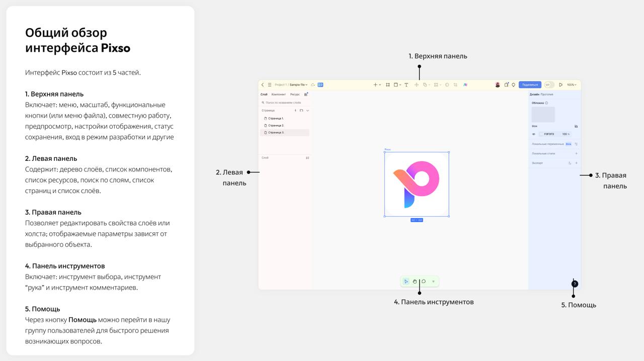
Task: Click the library icon beside Ресурс
Action: (306, 94)
